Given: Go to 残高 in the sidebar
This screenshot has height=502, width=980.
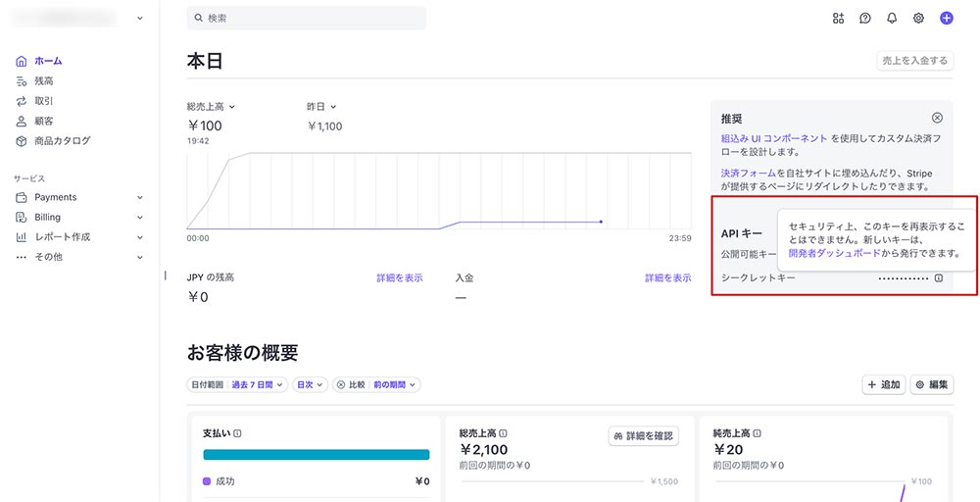Looking at the screenshot, I should [x=44, y=81].
